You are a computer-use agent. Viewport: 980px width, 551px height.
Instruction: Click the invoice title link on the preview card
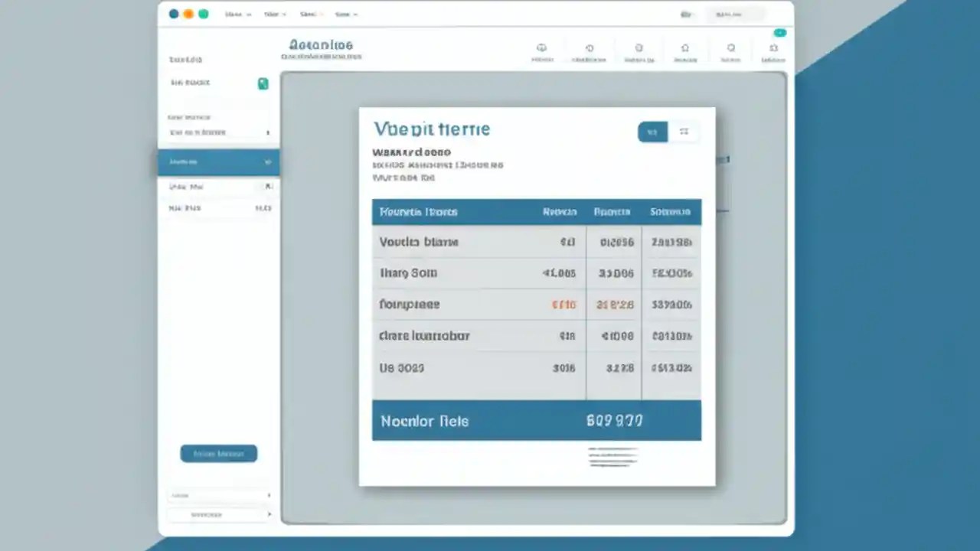click(431, 129)
